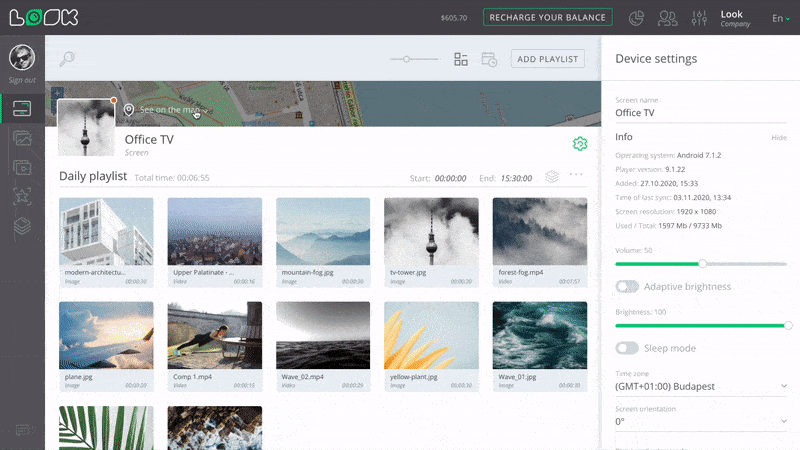Click the Office TV screen title
Screen dimensions: 800x450
click(149, 139)
